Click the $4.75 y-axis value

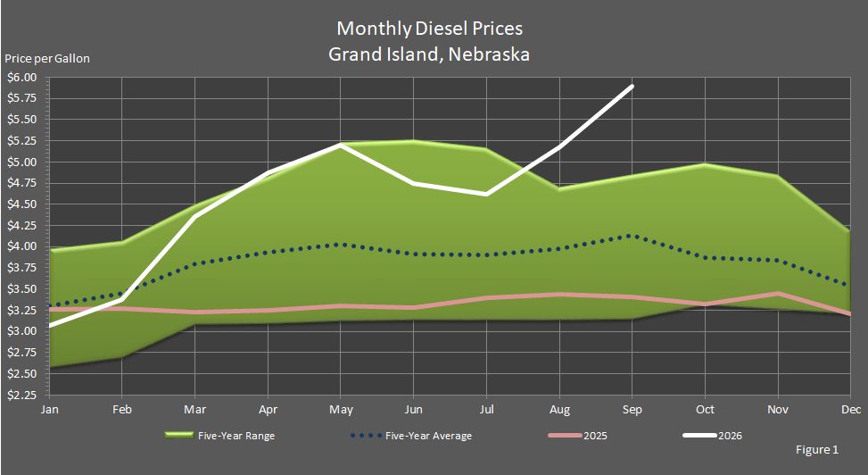[21, 183]
